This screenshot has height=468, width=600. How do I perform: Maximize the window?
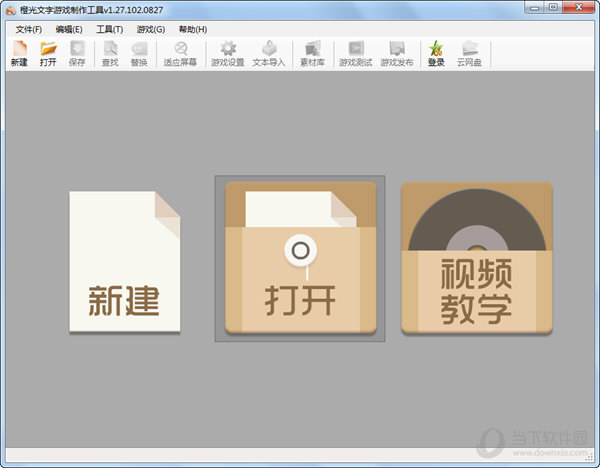(553, 7)
